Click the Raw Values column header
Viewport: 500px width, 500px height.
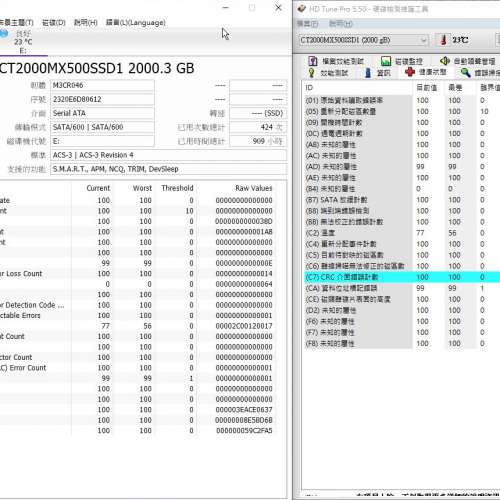(x=254, y=188)
